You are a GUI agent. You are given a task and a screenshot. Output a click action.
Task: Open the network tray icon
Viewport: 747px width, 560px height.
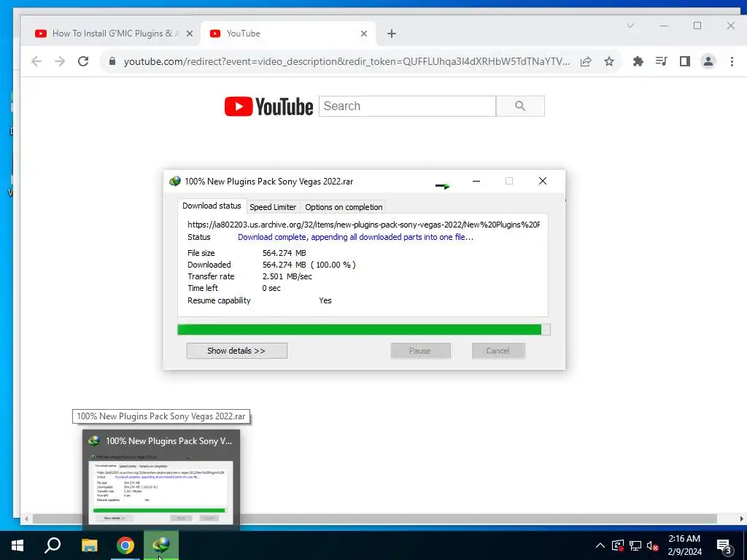pyautogui.click(x=635, y=545)
